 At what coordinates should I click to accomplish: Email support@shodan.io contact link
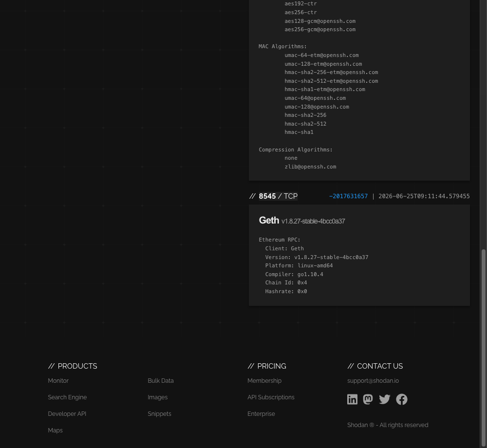373,381
